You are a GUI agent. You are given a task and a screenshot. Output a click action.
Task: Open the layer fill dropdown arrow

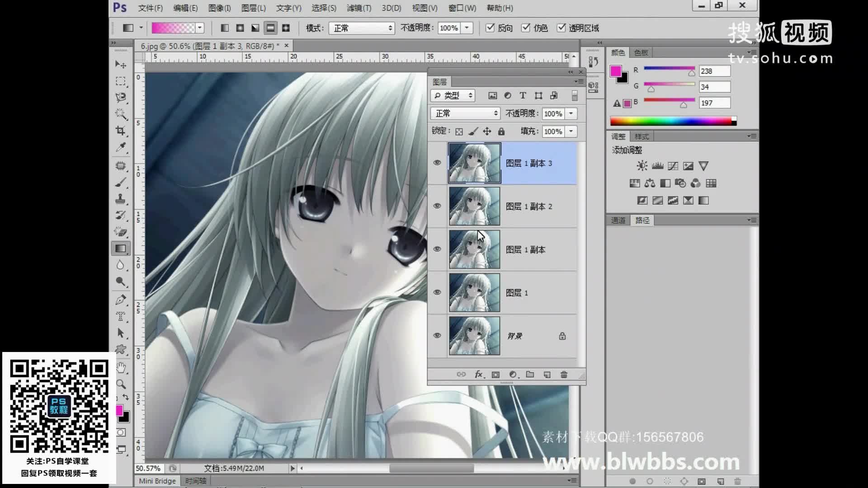[x=571, y=131]
